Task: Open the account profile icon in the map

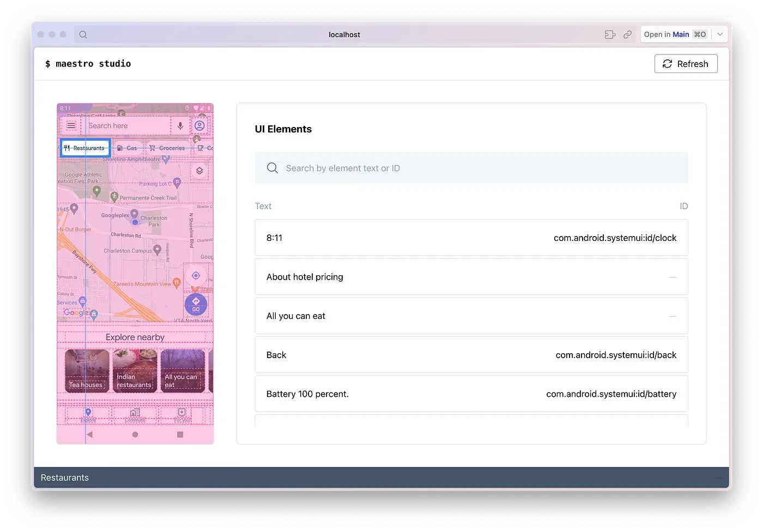Action: pyautogui.click(x=199, y=125)
